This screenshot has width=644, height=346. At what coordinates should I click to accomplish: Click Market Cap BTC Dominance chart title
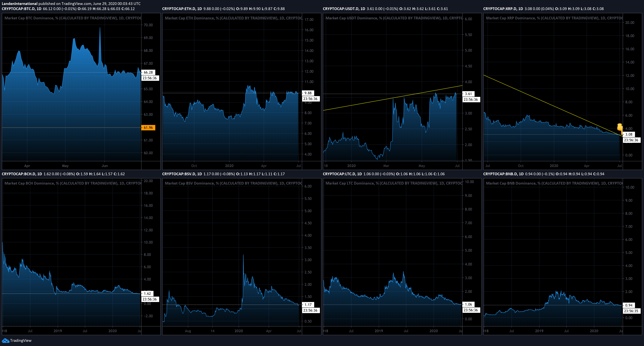73,18
